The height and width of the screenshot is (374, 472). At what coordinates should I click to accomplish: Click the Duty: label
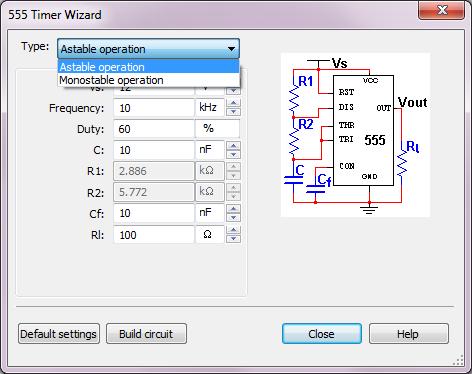(91, 129)
